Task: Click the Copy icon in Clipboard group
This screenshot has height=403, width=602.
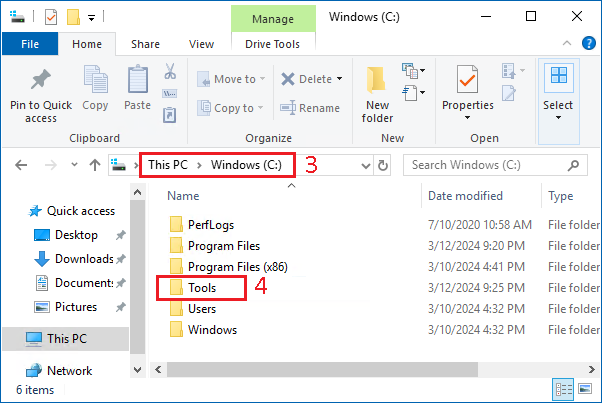Action: (96, 79)
